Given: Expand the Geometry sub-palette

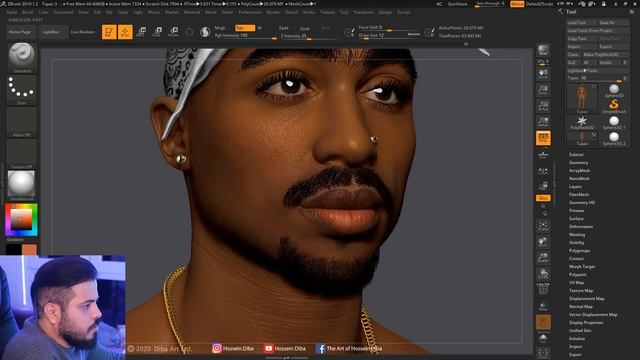Looking at the screenshot, I should (x=578, y=162).
